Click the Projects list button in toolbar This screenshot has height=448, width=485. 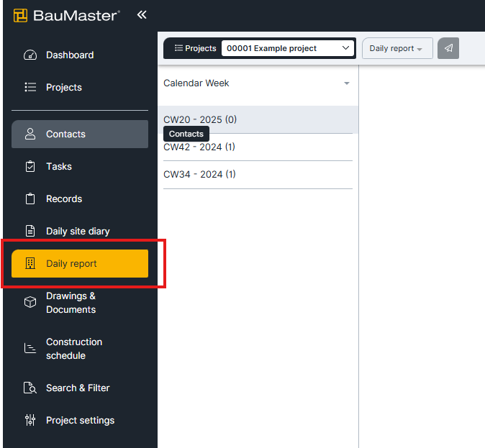coord(195,48)
